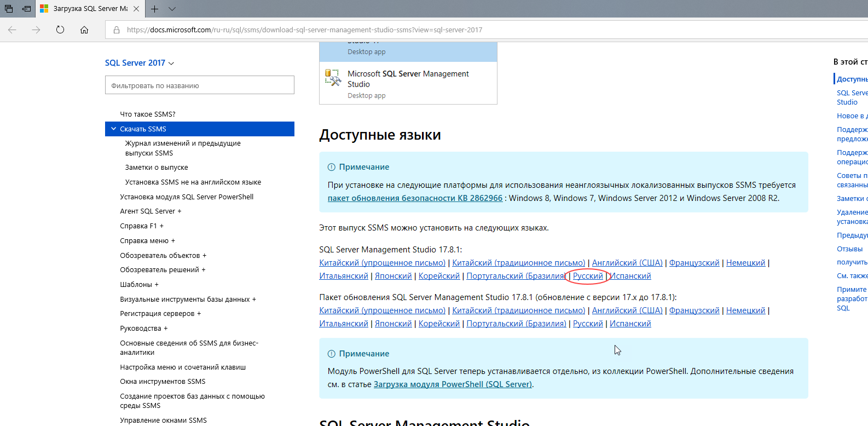Open Установка SSMS не на английском языке
868x426 pixels.
click(x=193, y=182)
